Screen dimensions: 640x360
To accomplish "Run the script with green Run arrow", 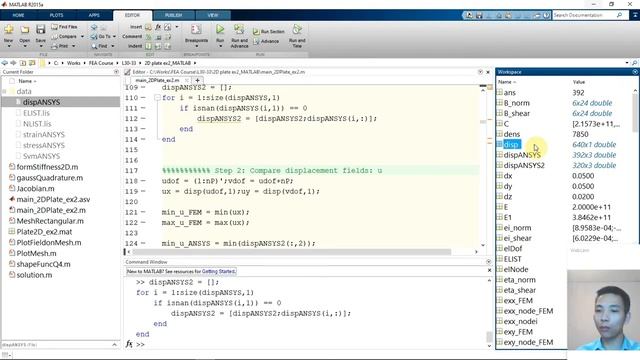I will pos(220,29).
